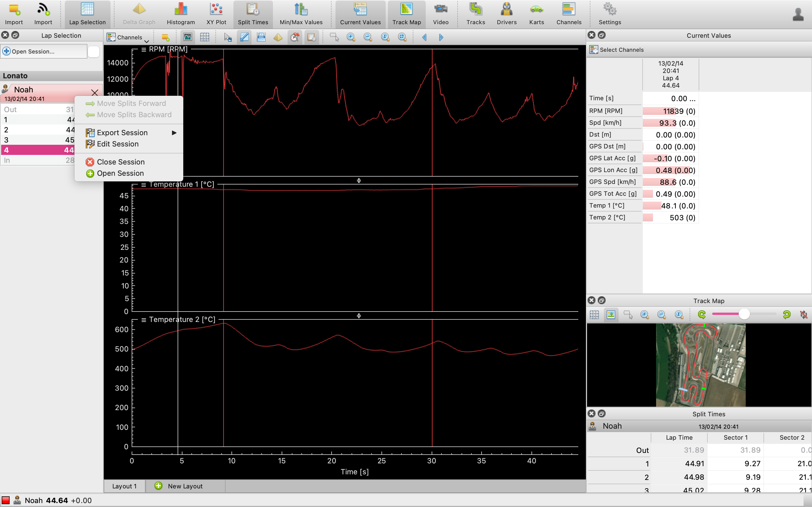Click the print graph icon
812x507 pixels.
pyautogui.click(x=261, y=37)
